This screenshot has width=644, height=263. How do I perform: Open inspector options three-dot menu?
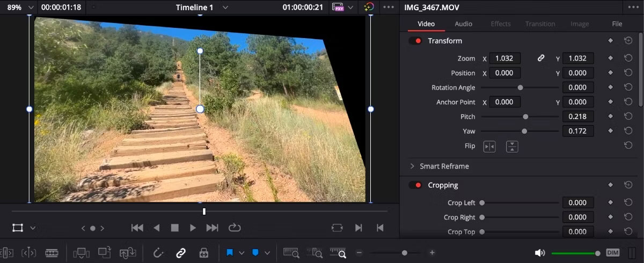click(632, 8)
